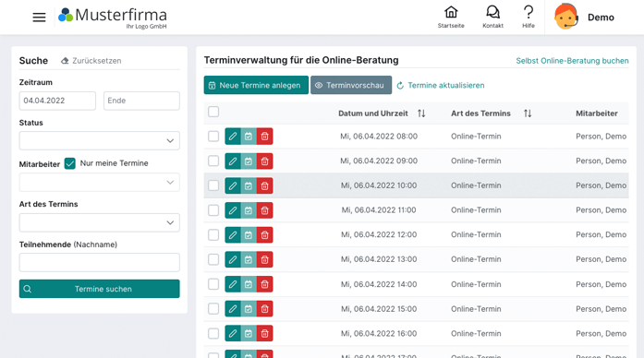644x358 pixels.
Task: Open the Status dropdown
Action: point(100,140)
